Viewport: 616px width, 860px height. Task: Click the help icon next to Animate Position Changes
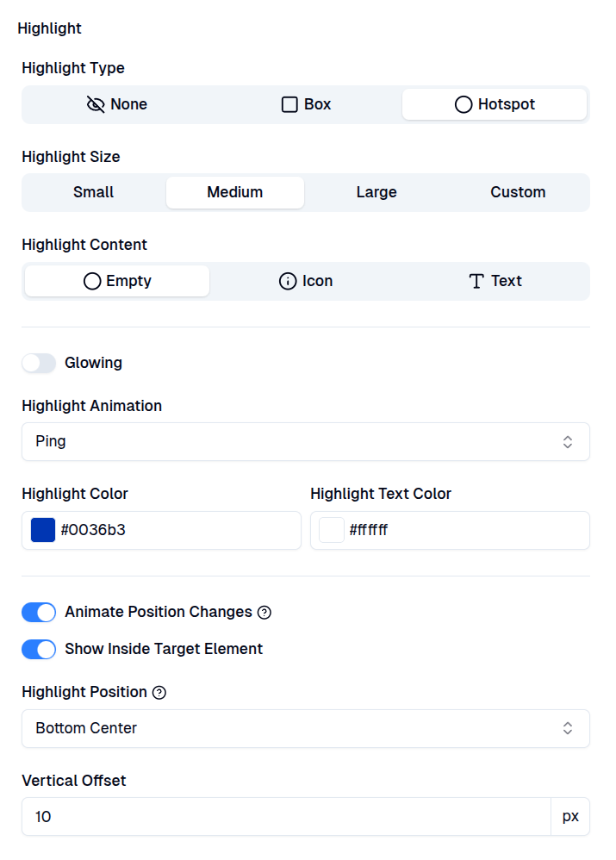click(266, 612)
